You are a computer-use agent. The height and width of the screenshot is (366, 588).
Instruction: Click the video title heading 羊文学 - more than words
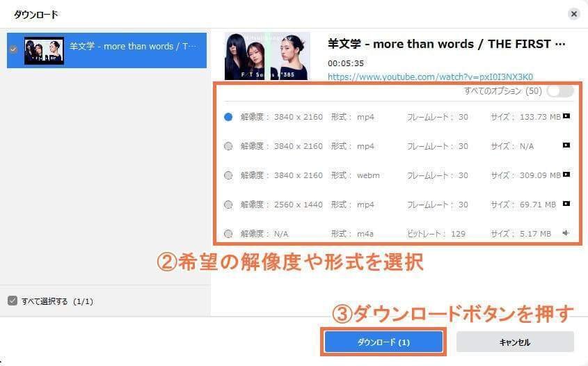(446, 45)
